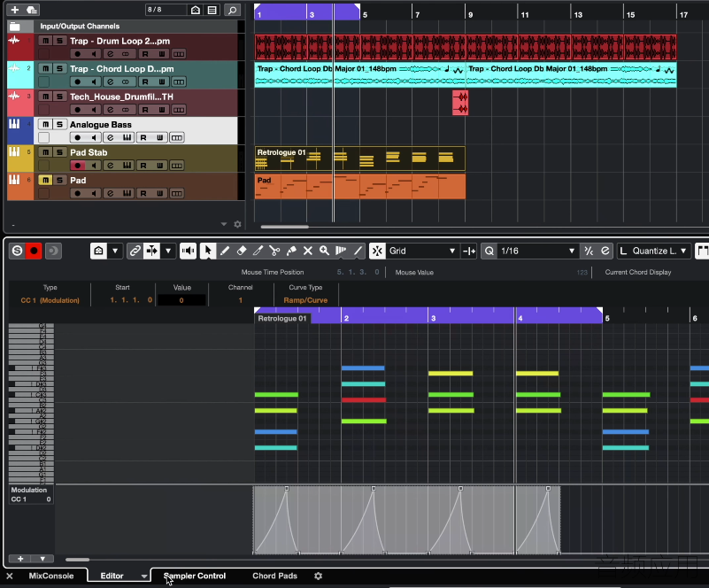The width and height of the screenshot is (709, 588).
Task: Open Edit Channel Settings for Analogue Bass
Action: [x=111, y=137]
